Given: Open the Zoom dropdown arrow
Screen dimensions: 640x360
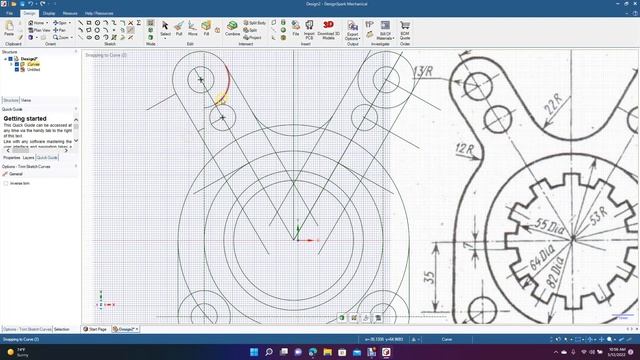Looking at the screenshot, I should coord(71,38).
